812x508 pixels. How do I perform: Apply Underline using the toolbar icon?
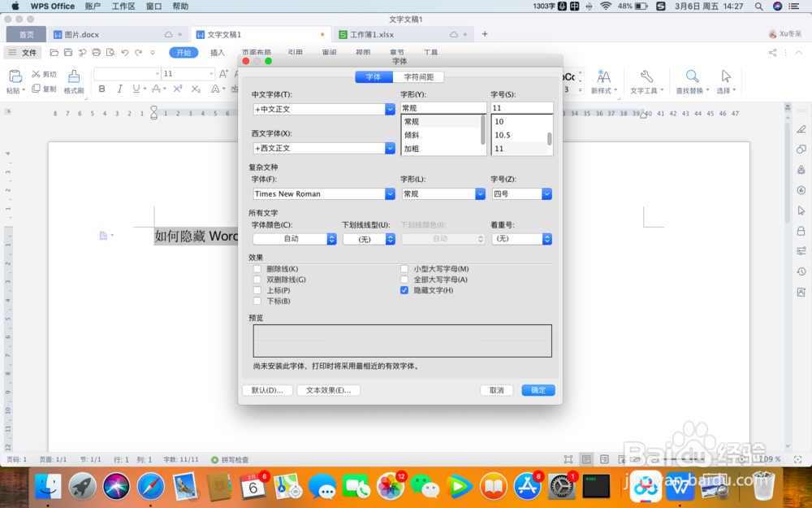[136, 89]
